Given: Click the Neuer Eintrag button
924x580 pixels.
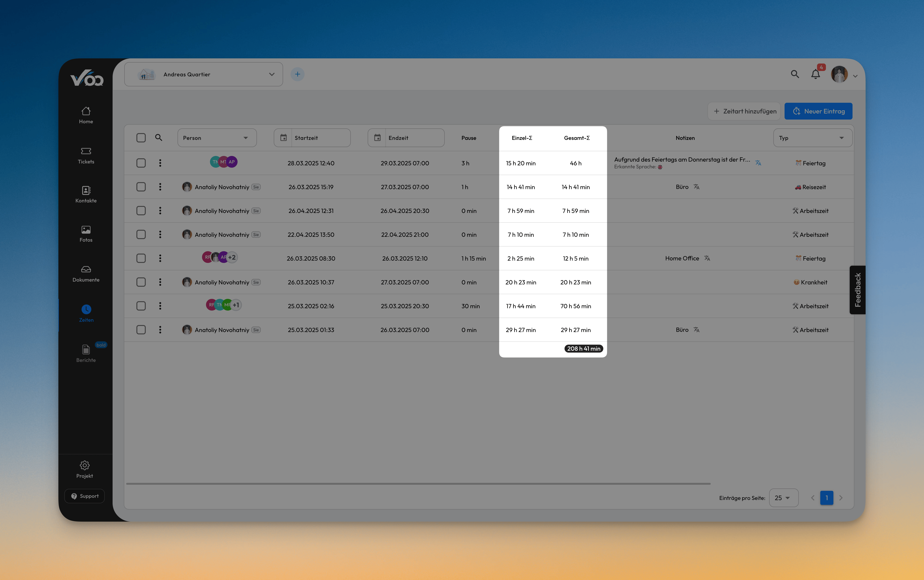Looking at the screenshot, I should [x=818, y=111].
